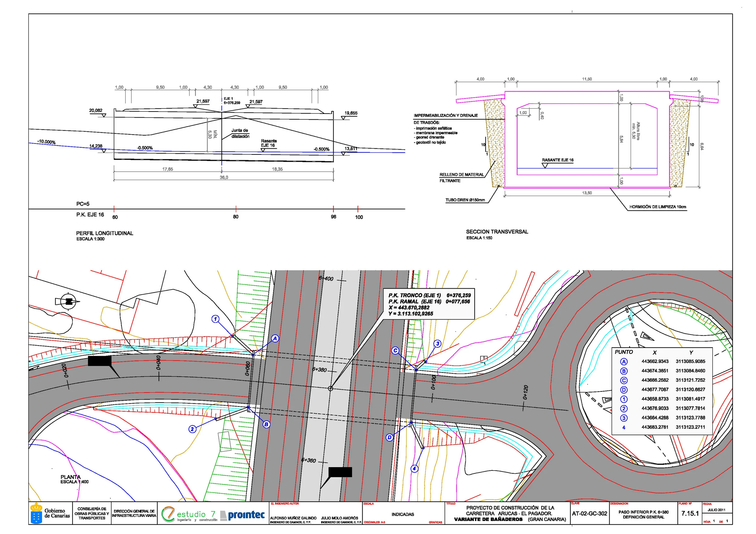Click the TUBO DREN Ø150mm label
The width and height of the screenshot is (756, 534).
tap(465, 200)
